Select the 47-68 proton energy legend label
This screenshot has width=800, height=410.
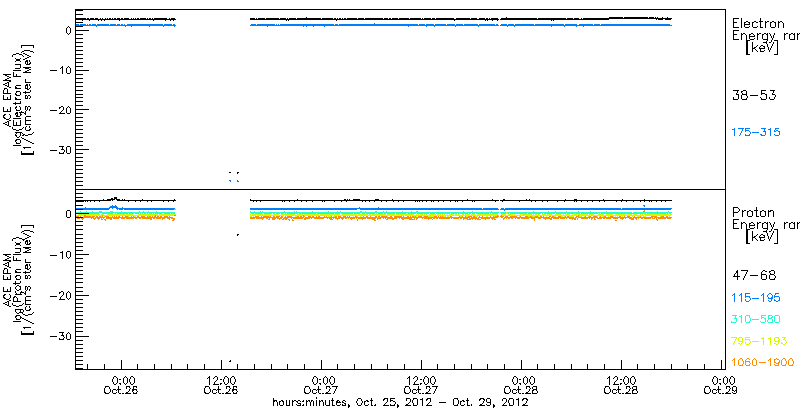pos(754,276)
